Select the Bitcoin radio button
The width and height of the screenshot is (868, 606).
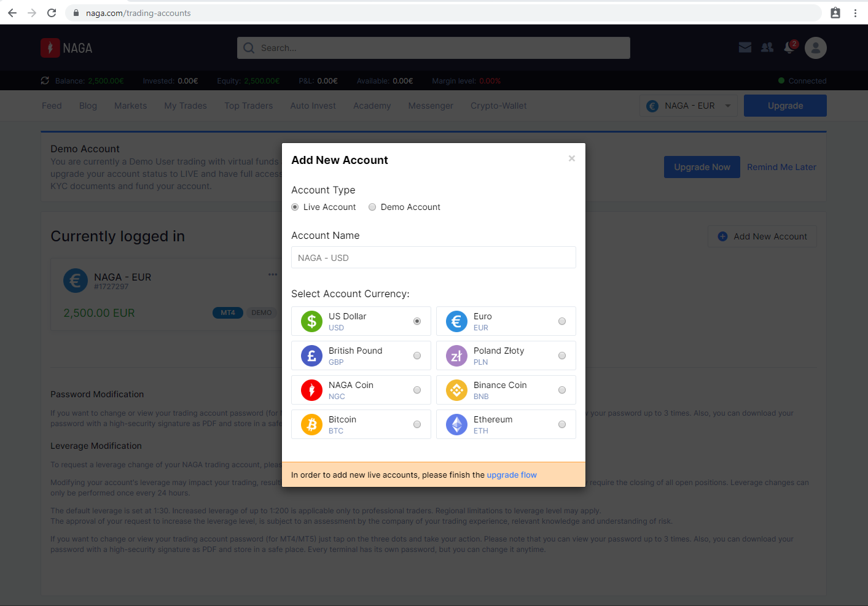(x=417, y=424)
